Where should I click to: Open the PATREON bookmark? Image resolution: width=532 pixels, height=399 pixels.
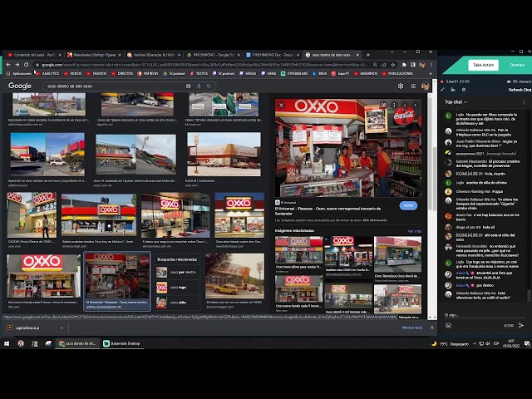pyautogui.click(x=148, y=74)
